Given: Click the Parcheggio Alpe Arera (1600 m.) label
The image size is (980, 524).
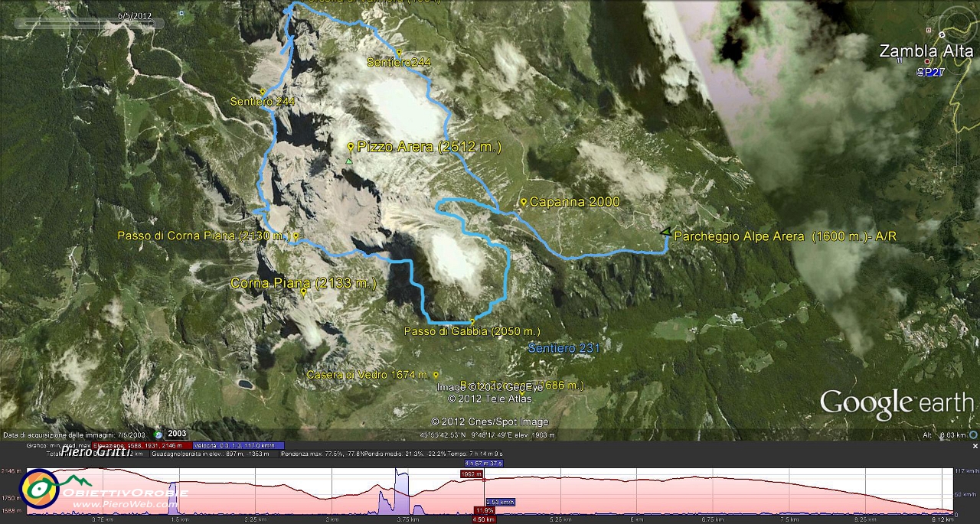Looking at the screenshot, I should pos(784,237).
